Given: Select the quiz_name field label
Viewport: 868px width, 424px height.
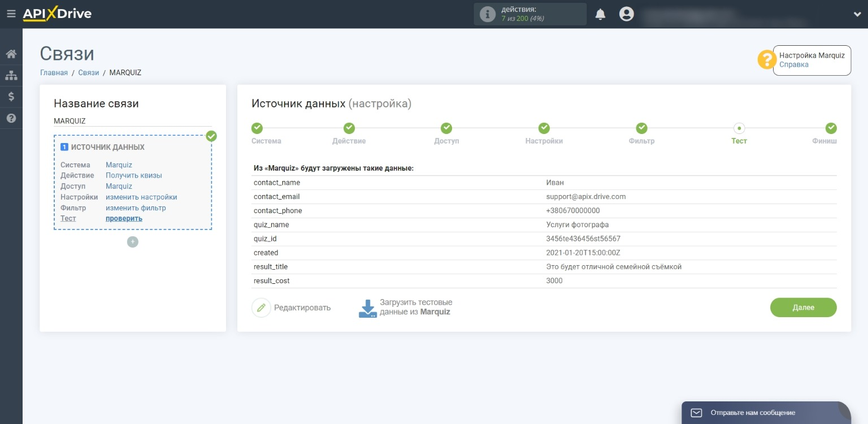Looking at the screenshot, I should pos(271,225).
